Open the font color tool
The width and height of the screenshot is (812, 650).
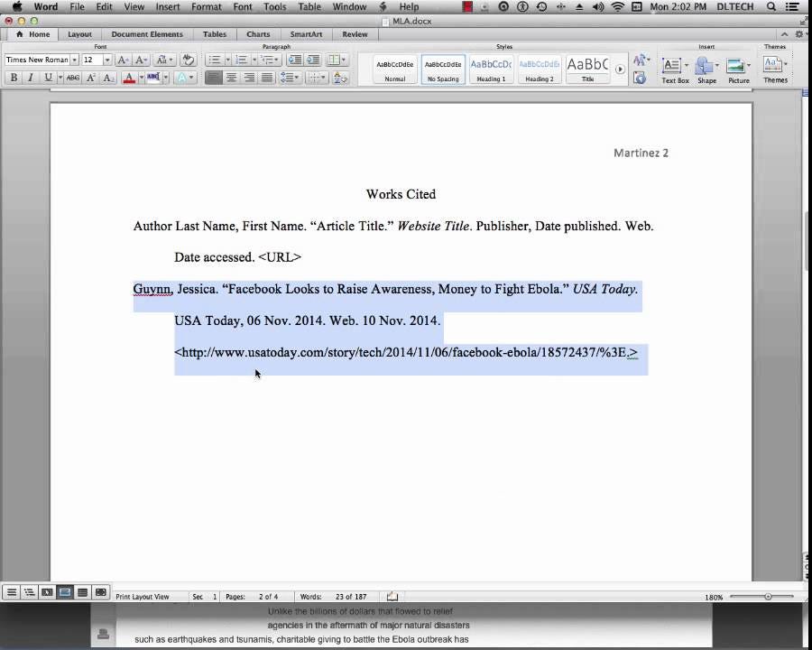click(x=128, y=79)
